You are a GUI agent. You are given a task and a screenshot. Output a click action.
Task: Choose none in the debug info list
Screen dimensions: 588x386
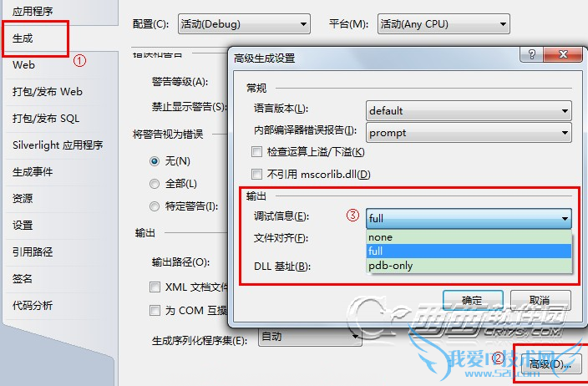click(469, 237)
